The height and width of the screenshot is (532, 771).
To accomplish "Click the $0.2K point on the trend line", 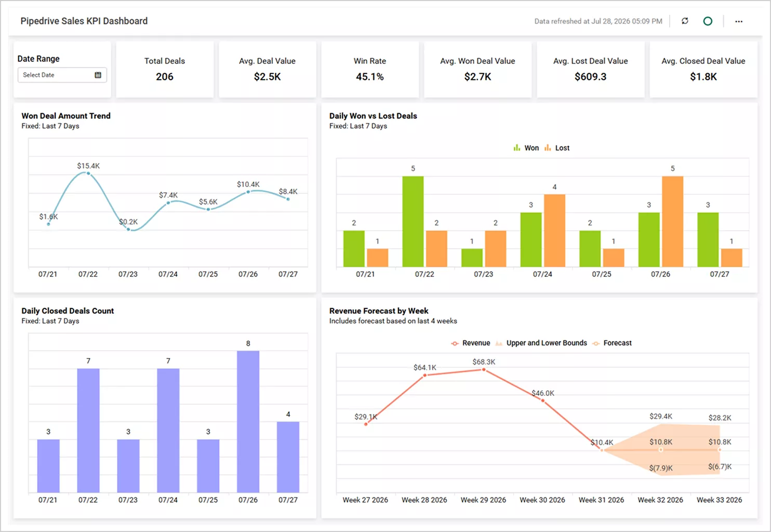I will (x=128, y=229).
